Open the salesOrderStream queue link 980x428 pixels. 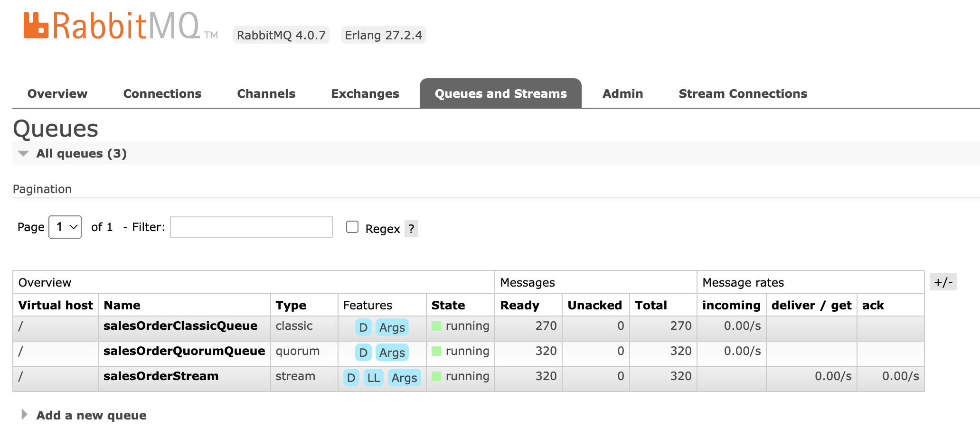161,376
